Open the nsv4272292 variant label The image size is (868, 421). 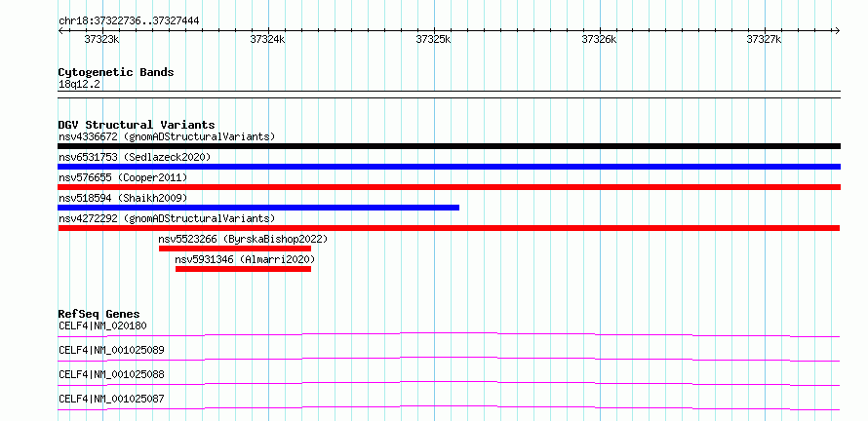point(167,218)
